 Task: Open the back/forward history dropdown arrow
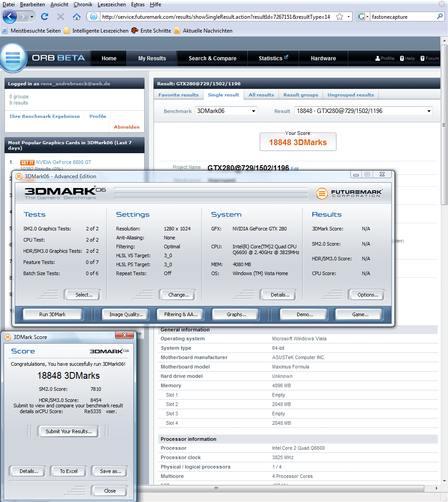32,17
